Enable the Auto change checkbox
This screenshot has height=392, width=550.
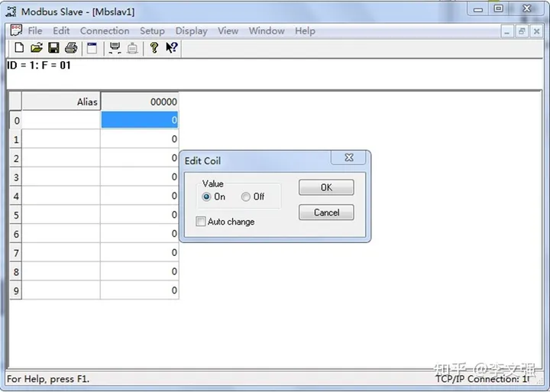point(201,222)
